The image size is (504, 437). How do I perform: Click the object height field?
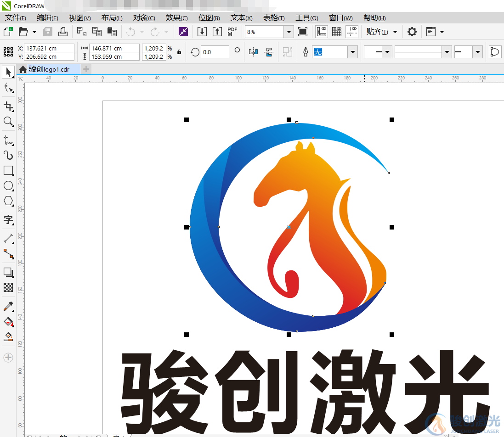click(x=114, y=56)
